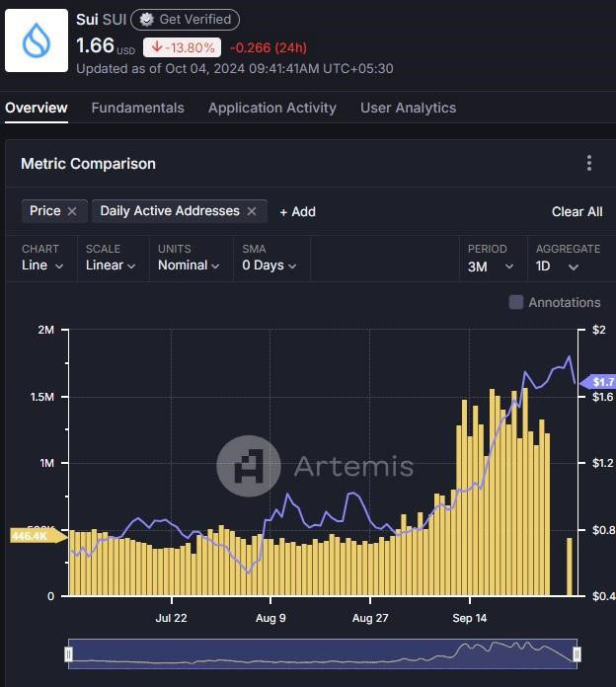Remove the Price metric chip
Viewport: 616px width, 687px height.
(72, 211)
